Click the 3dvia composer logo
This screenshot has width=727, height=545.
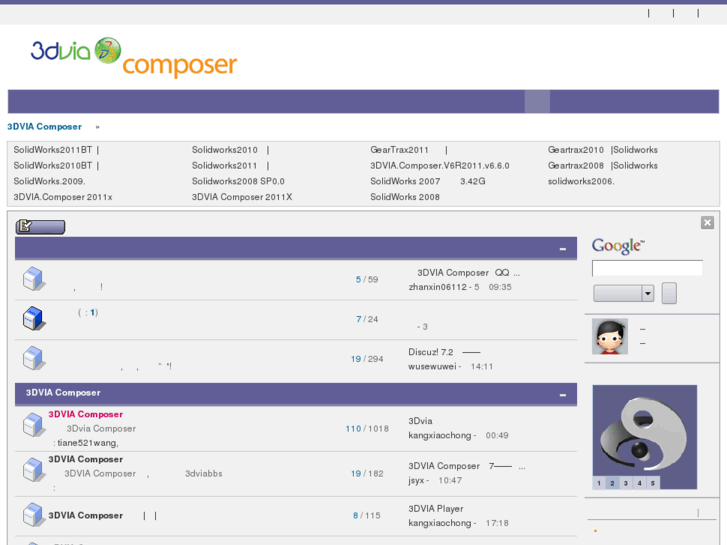pos(134,58)
